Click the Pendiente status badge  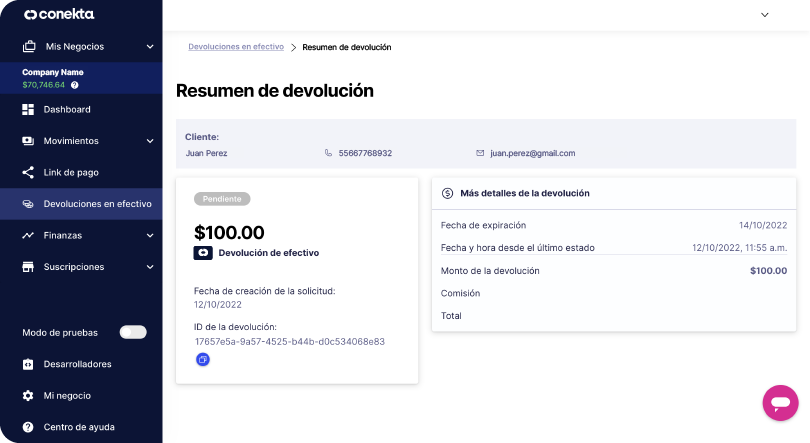(222, 199)
